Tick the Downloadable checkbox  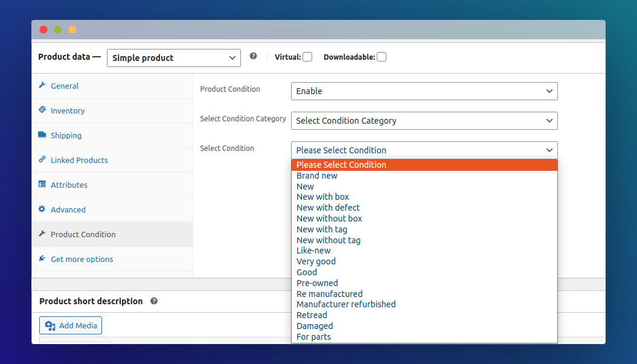382,57
